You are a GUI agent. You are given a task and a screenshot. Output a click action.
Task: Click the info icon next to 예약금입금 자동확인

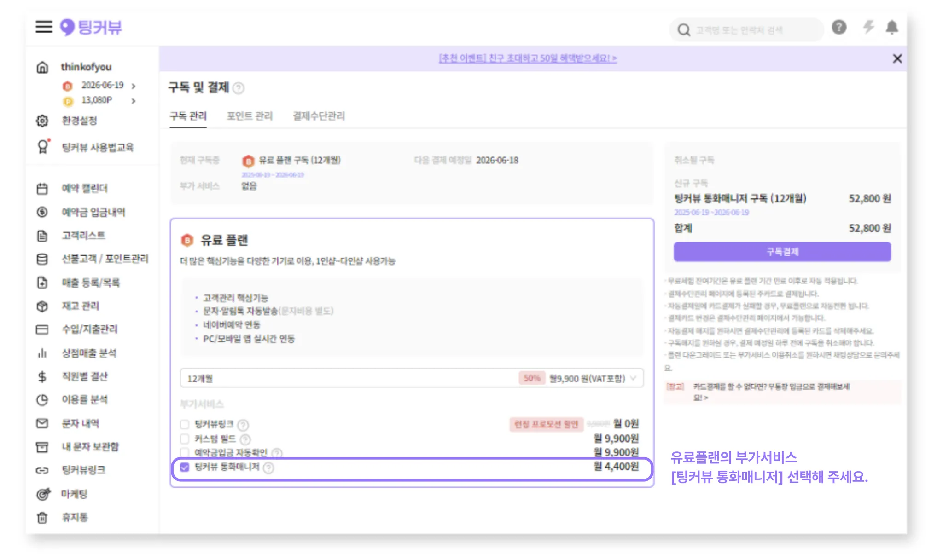277,454
